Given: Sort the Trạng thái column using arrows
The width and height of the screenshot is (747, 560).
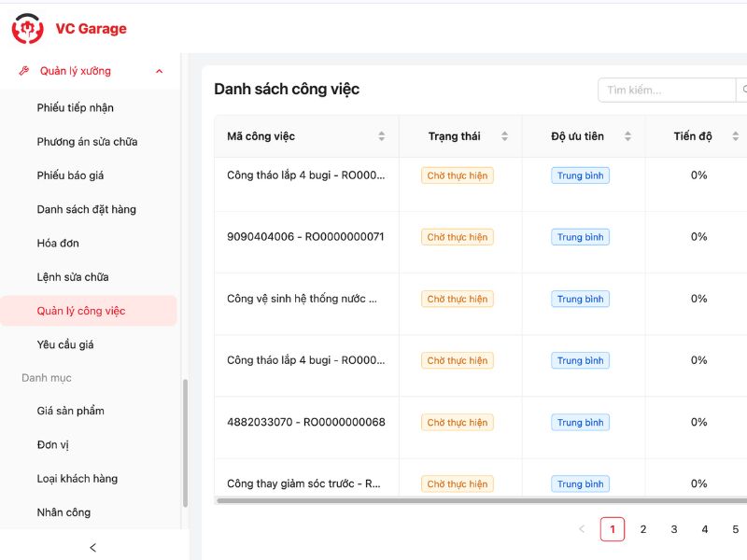Looking at the screenshot, I should point(504,136).
